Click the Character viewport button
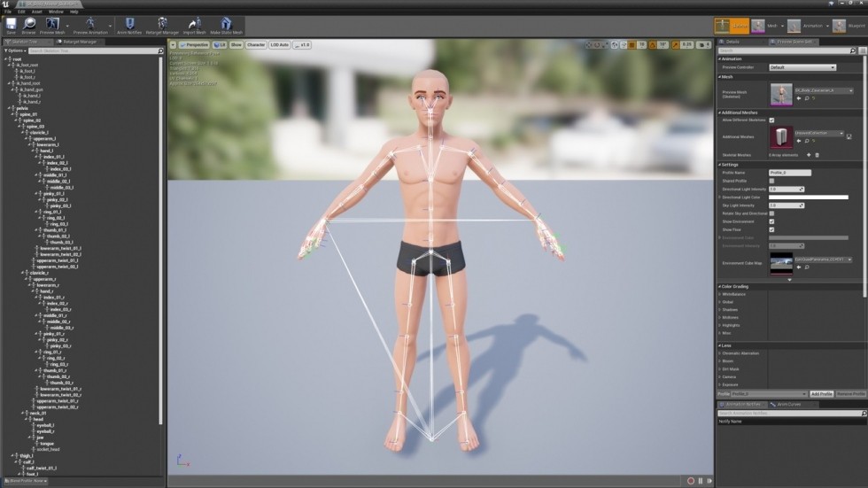The image size is (868, 488). click(x=256, y=45)
